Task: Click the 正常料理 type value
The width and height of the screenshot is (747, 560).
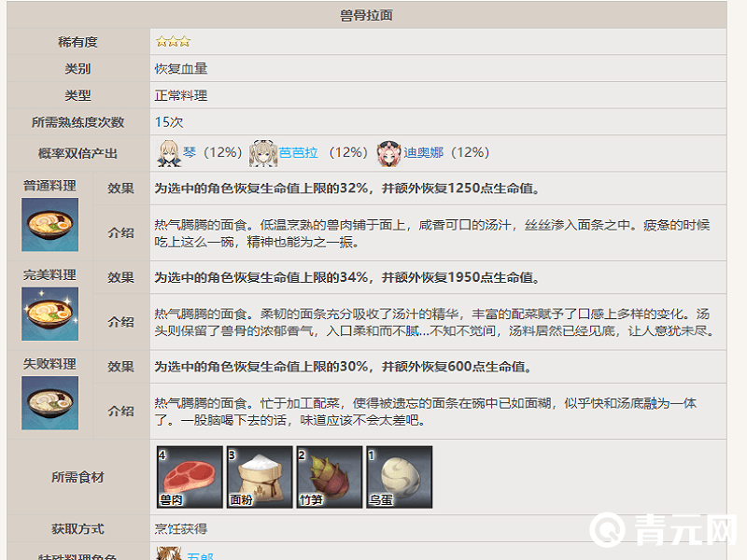Action: [181, 95]
